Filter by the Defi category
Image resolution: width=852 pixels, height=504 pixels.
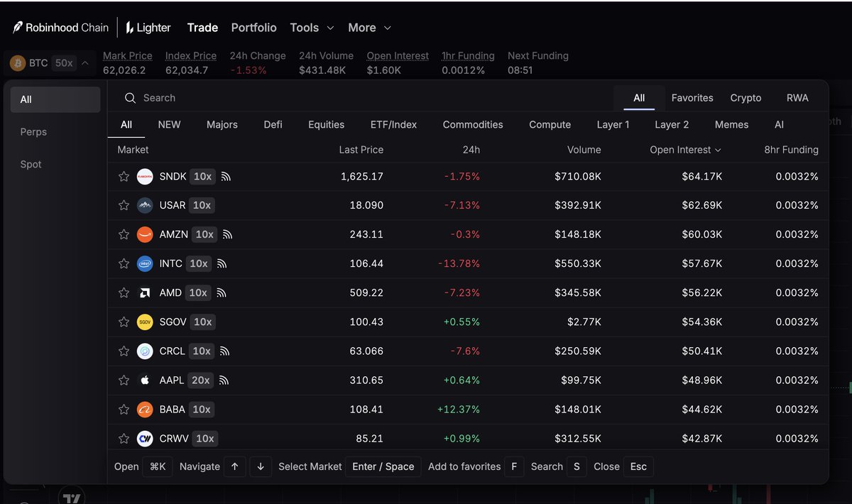point(273,124)
